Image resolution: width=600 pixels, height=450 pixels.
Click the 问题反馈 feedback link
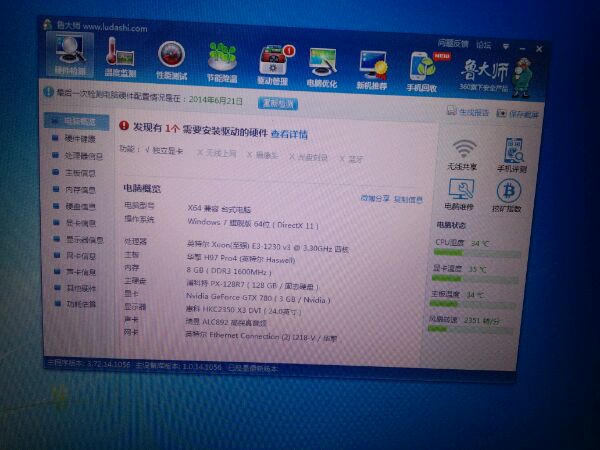453,43
